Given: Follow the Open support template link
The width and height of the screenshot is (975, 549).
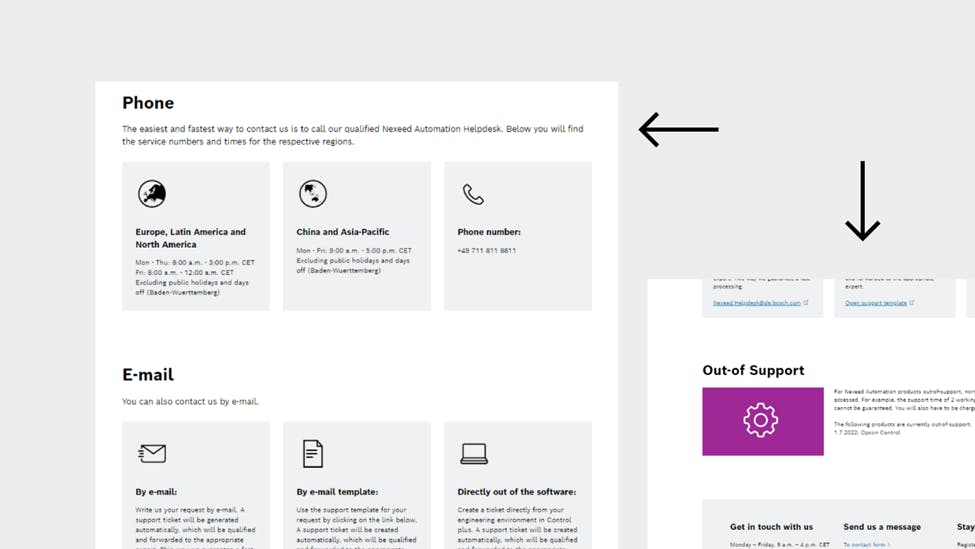Looking at the screenshot, I should [876, 303].
